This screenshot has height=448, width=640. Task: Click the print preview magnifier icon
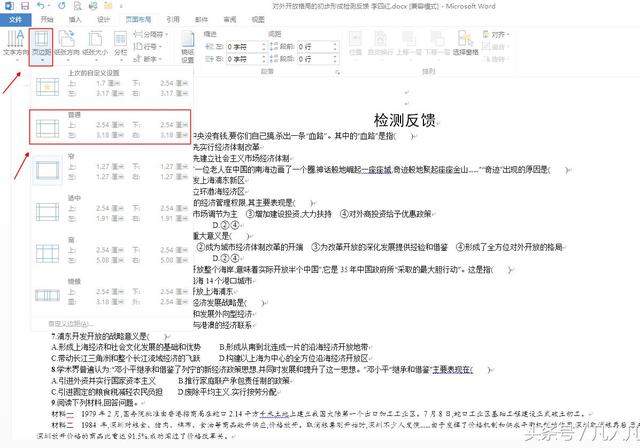pyautogui.click(x=78, y=6)
